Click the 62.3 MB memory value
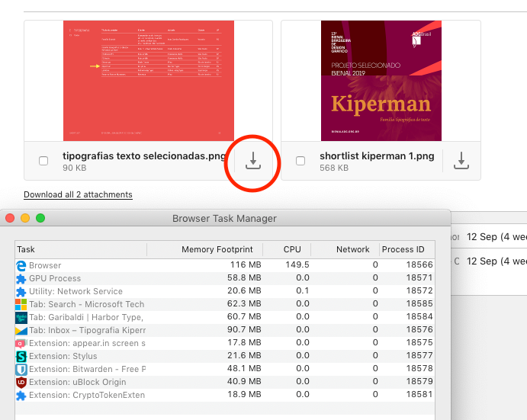Image resolution: width=527 pixels, height=420 pixels. pyautogui.click(x=244, y=303)
